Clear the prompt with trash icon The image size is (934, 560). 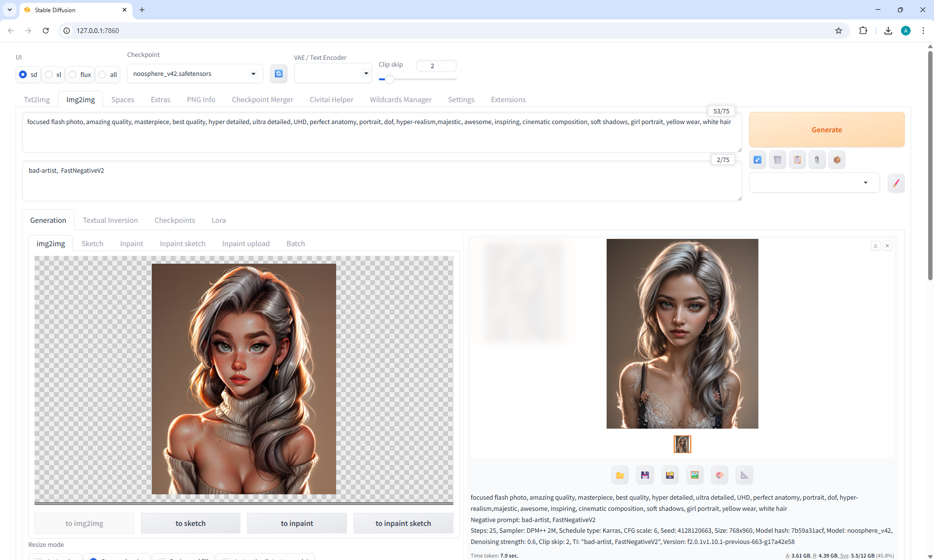click(x=777, y=160)
